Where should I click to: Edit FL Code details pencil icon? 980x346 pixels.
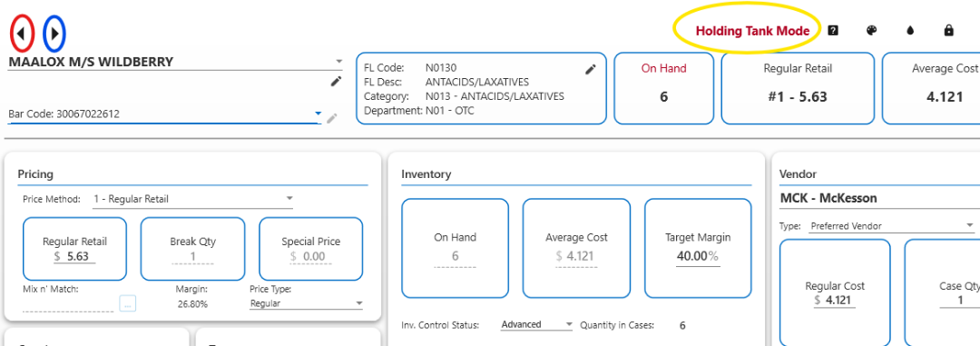point(590,69)
